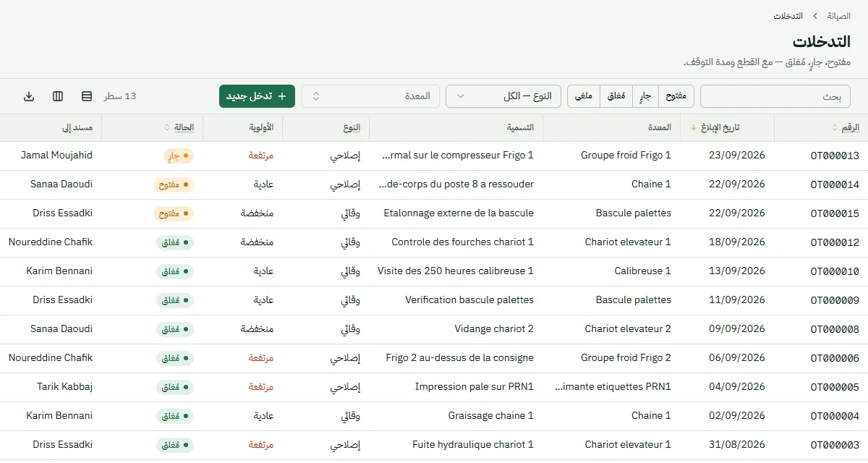Screen dimensions: 868x463
Task: Select intervention number OT000006
Action: 835,358
